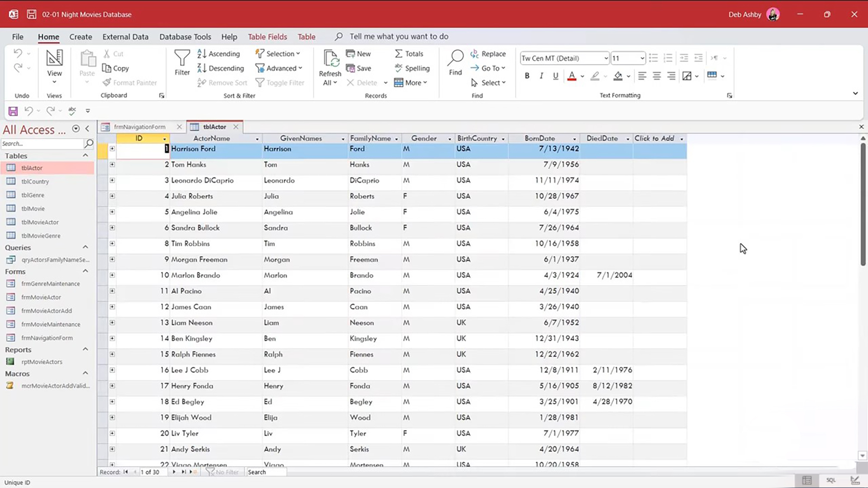Expand subdatasheet for Tom Hanks row
Image resolution: width=868 pixels, height=488 pixels.
pyautogui.click(x=112, y=164)
